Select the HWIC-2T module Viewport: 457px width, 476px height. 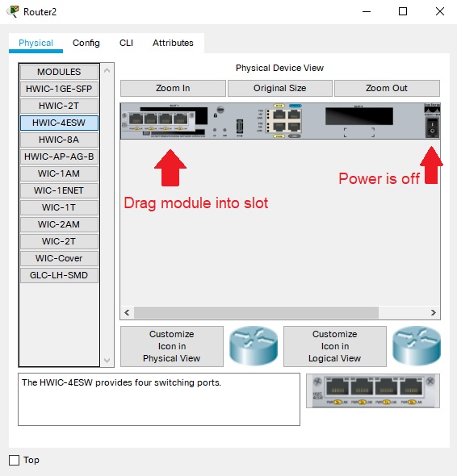(x=59, y=106)
